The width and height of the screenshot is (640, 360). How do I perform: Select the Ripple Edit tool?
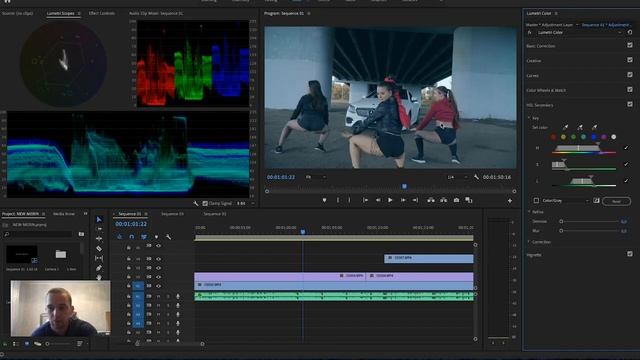point(99,238)
